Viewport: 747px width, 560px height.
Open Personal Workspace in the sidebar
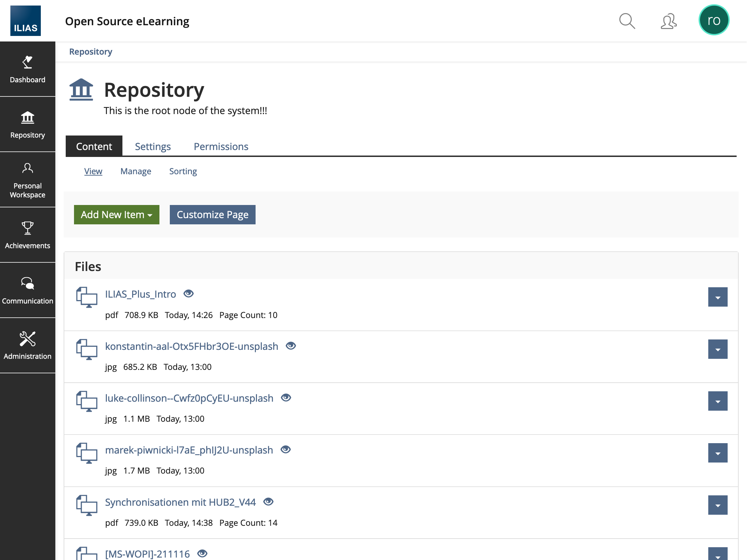tap(28, 180)
